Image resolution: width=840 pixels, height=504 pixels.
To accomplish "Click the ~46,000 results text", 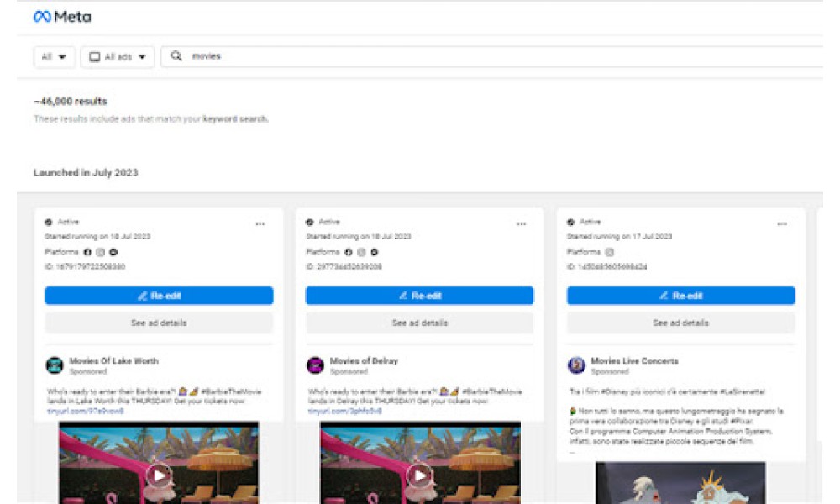I will coord(71,102).
